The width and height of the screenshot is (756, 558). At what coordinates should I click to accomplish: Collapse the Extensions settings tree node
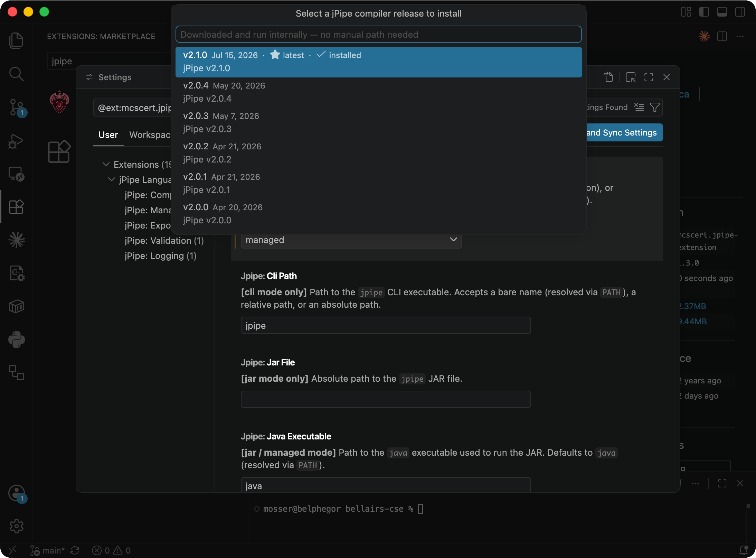click(x=106, y=164)
